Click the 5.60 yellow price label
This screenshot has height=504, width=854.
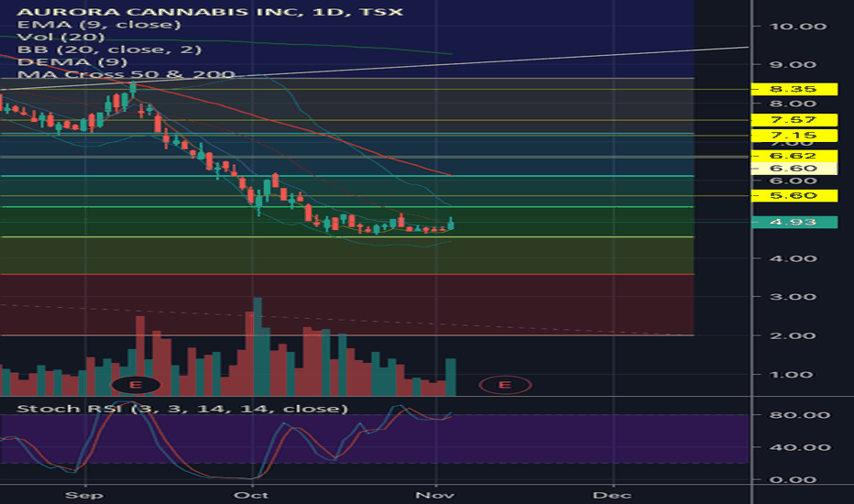[x=794, y=195]
